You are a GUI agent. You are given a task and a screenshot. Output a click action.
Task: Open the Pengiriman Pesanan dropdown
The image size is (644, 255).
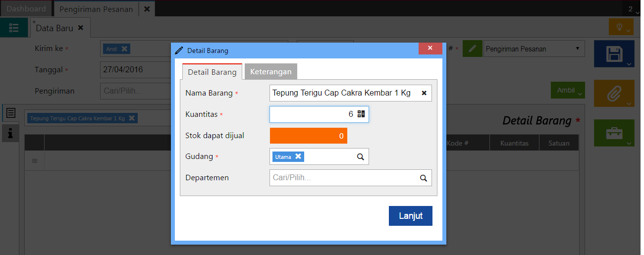(534, 49)
